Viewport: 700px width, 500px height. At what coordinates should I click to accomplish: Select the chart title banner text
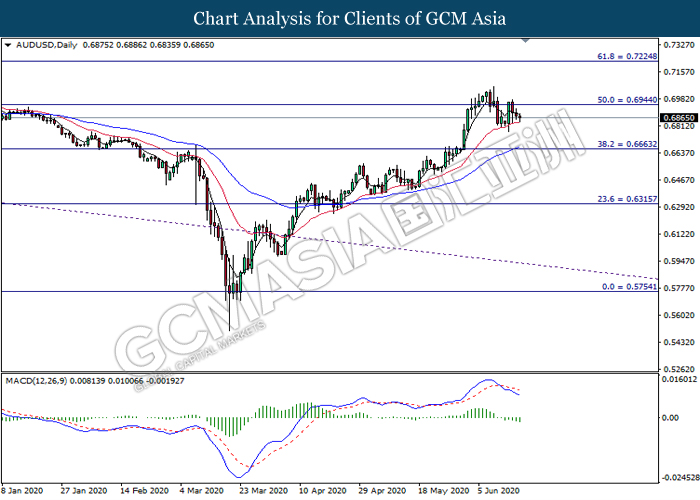(350, 18)
